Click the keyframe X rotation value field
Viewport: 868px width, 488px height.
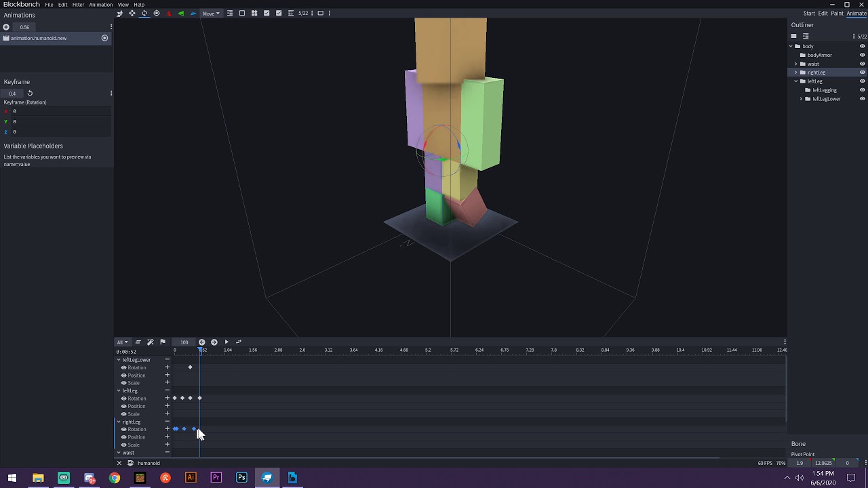click(x=61, y=111)
